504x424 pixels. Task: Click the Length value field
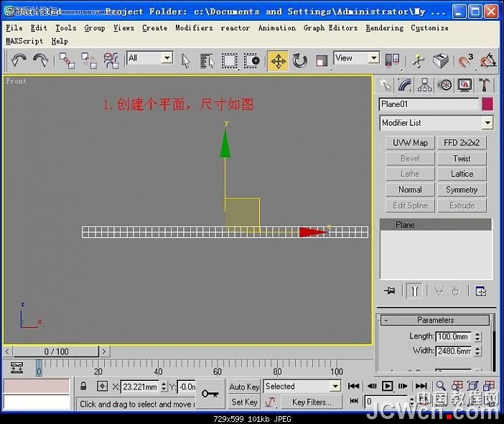453,336
